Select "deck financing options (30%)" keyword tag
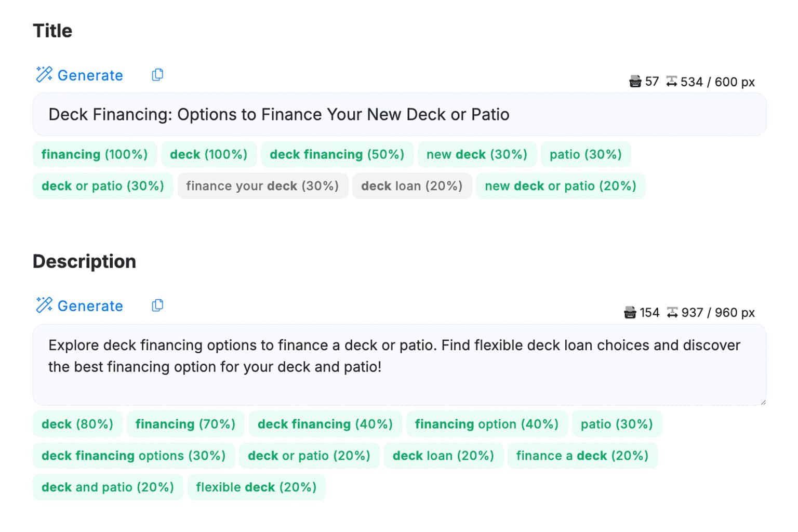 coord(134,456)
